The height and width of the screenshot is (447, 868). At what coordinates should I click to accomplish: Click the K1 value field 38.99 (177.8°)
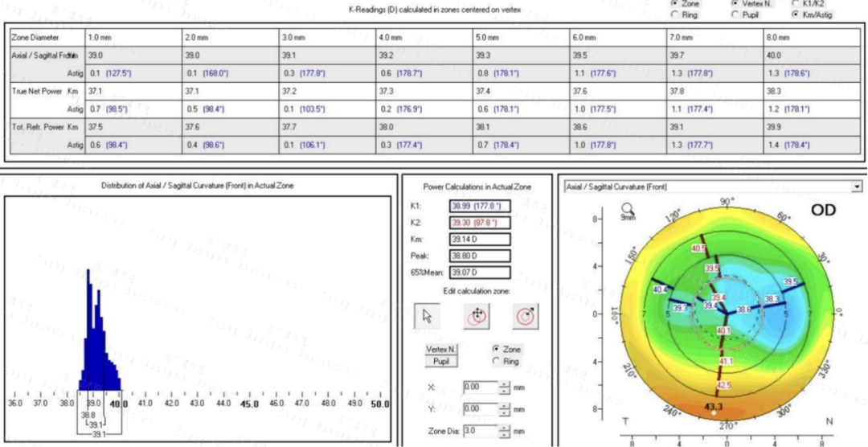(x=480, y=206)
